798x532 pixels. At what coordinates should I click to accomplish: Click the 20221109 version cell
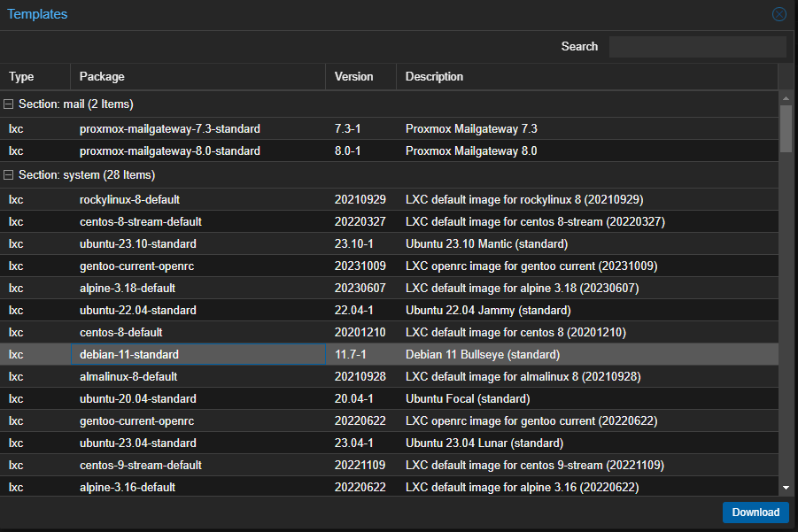point(360,465)
